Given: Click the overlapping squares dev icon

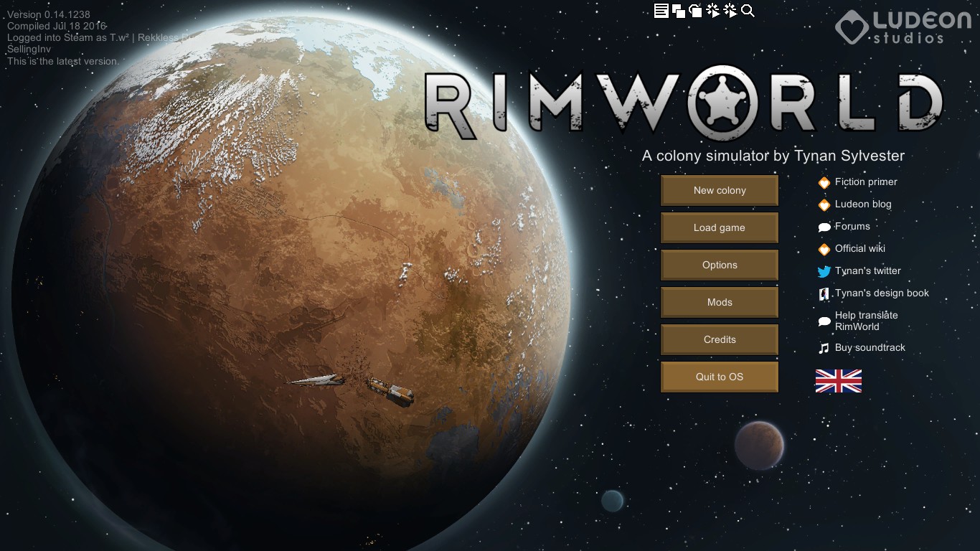Looking at the screenshot, I should tap(678, 11).
